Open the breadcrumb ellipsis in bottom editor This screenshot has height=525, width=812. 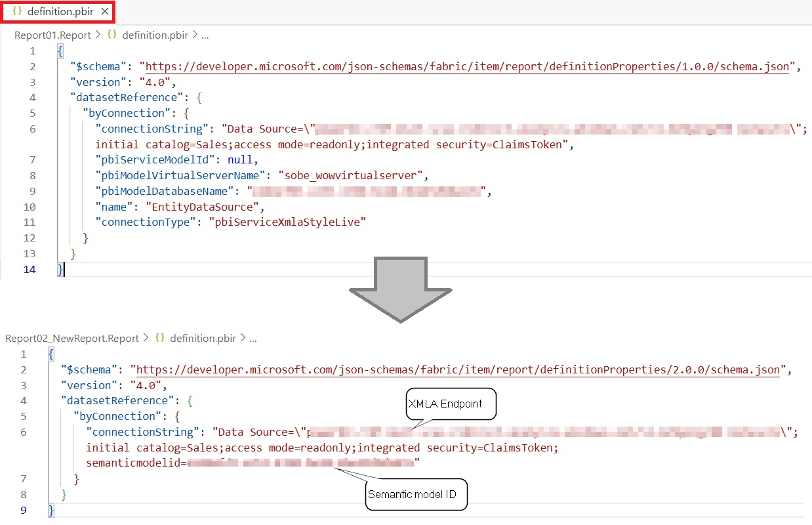[253, 339]
